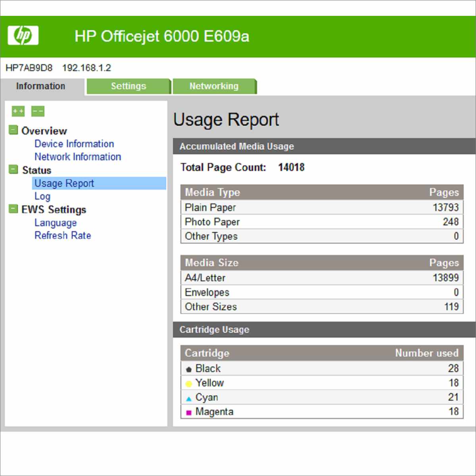Collapse all menu sections with -- button
This screenshot has height=476, width=476.
pos(38,111)
